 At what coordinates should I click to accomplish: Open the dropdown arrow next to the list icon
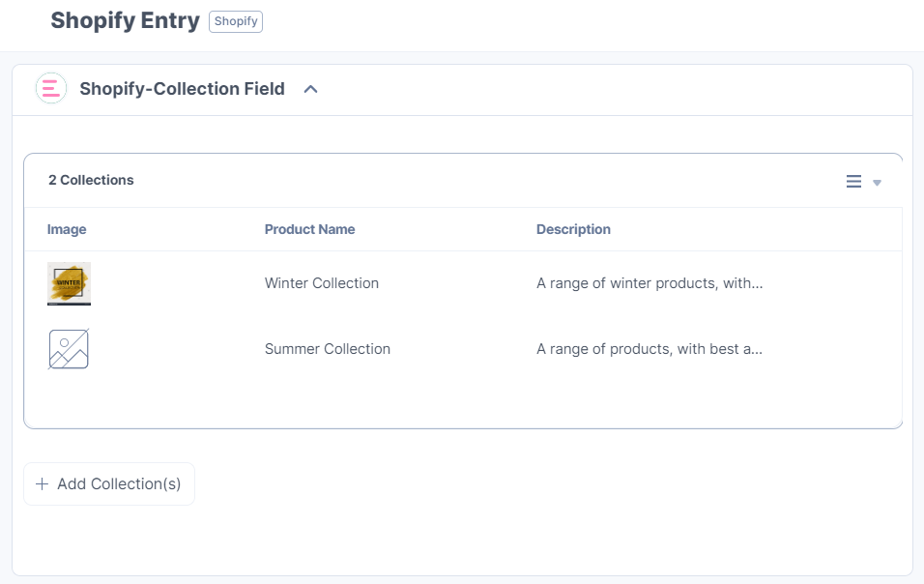(876, 182)
